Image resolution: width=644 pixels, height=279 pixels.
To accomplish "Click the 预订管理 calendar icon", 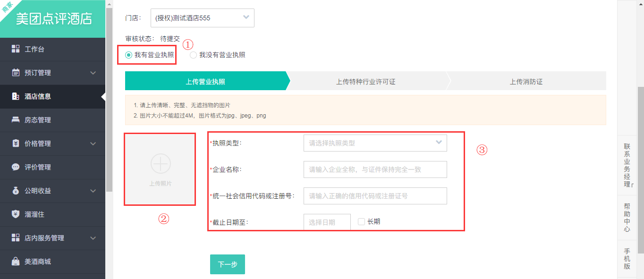I will click(16, 73).
